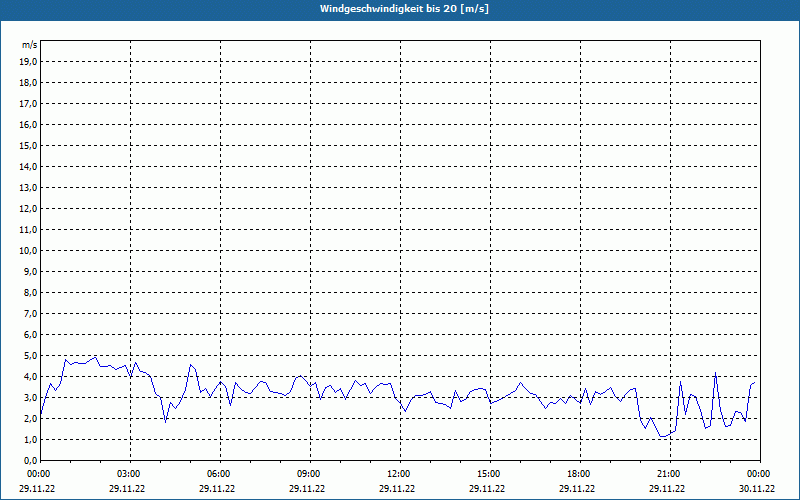Click the '30.11.22' date label

click(x=757, y=488)
